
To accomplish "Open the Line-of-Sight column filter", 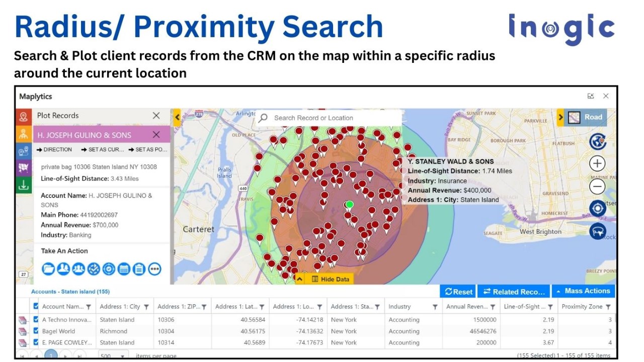I will click(x=550, y=307).
